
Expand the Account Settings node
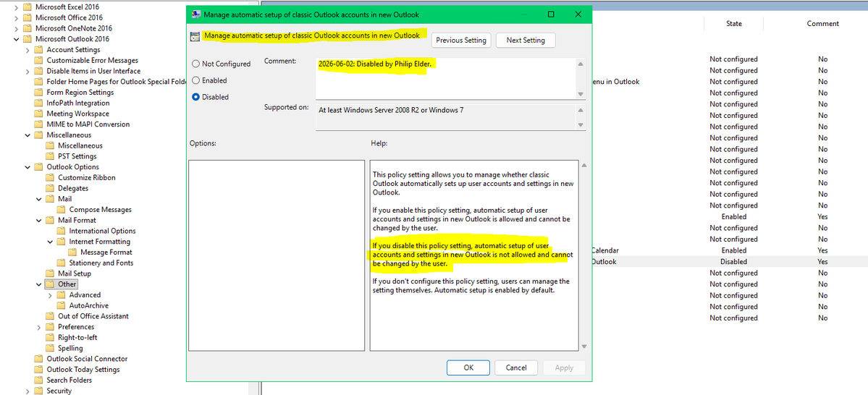point(28,50)
